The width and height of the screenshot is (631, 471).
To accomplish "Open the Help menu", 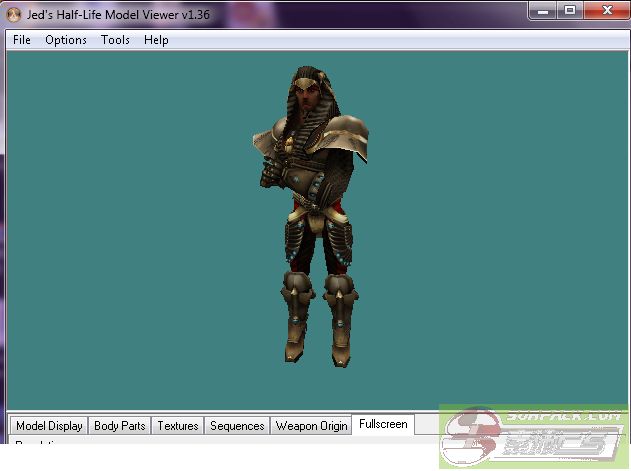I will [156, 40].
